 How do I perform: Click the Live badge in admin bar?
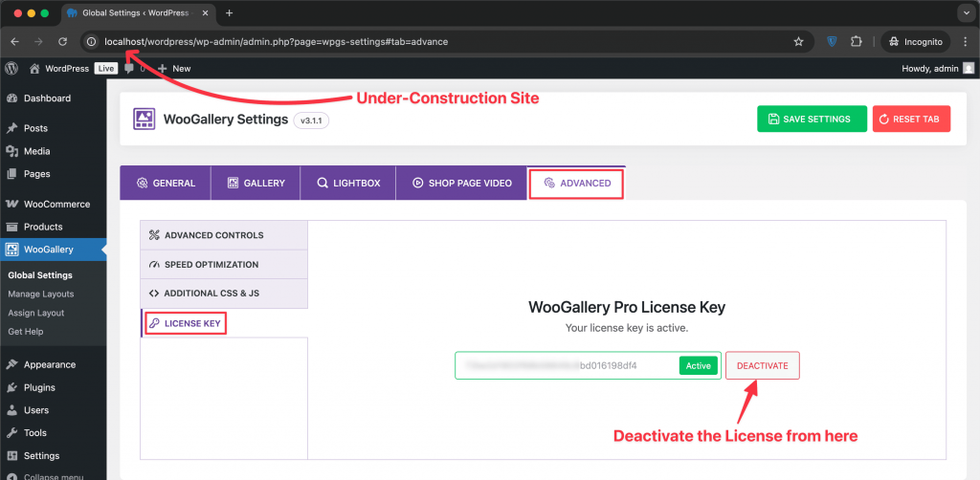pos(105,68)
